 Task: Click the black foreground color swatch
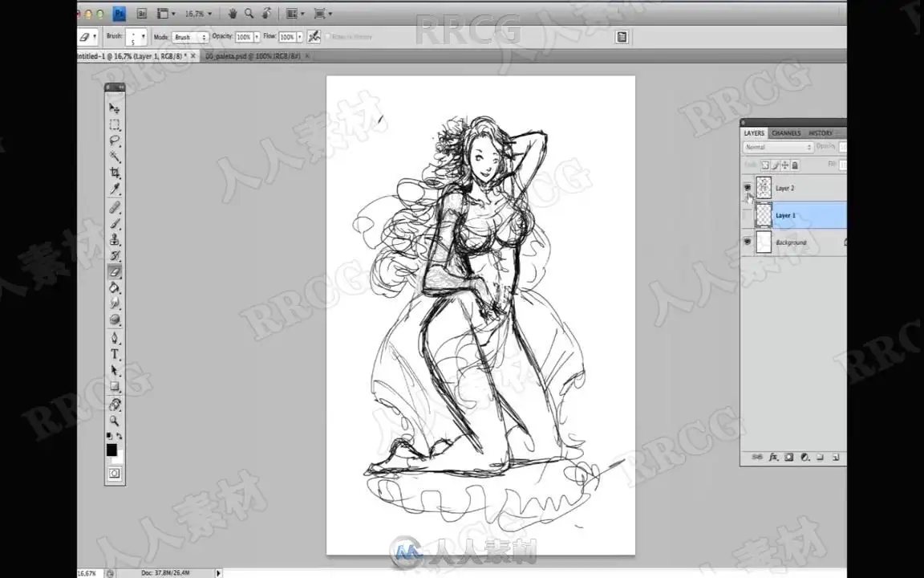[111, 450]
